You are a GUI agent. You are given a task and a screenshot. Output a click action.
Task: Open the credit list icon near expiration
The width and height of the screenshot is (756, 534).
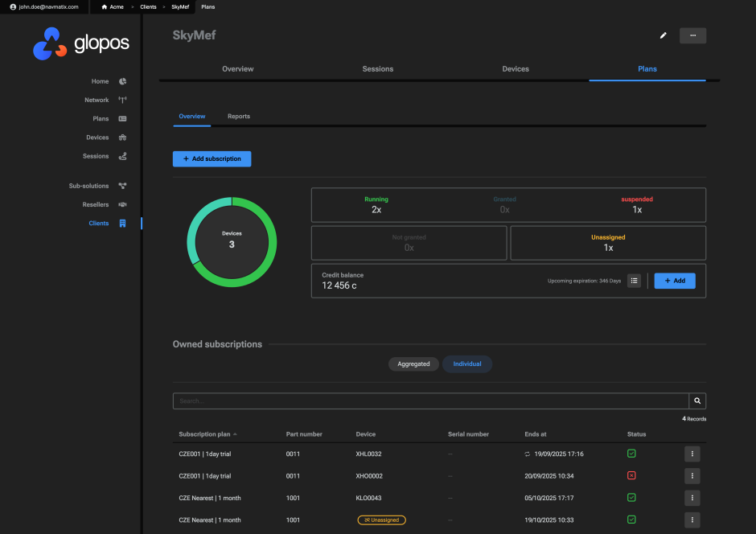(x=634, y=281)
